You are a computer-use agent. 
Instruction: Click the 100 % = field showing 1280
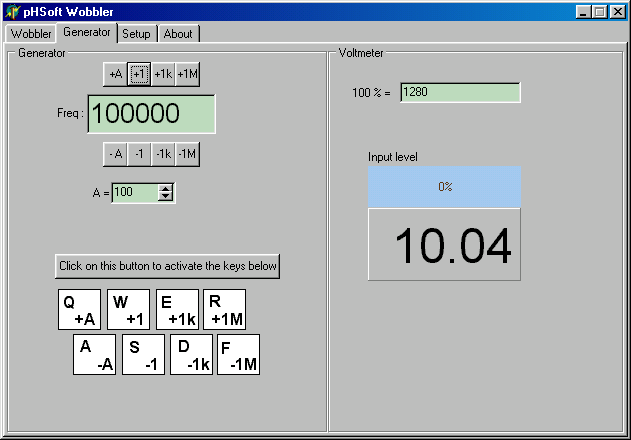[x=460, y=92]
